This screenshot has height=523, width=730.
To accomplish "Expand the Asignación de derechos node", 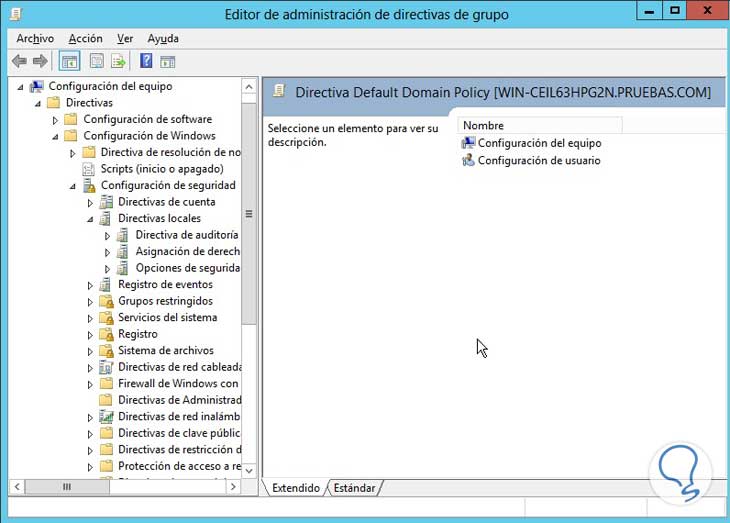I will [107, 252].
